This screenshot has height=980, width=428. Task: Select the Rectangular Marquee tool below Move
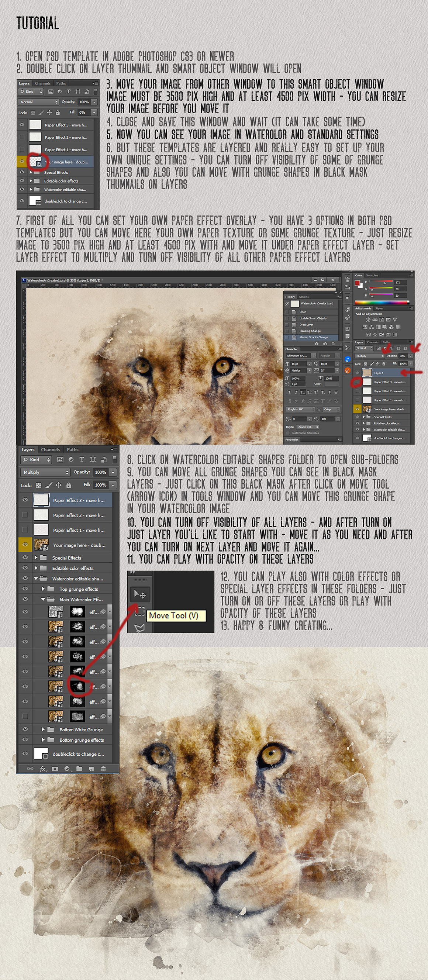[x=139, y=611]
